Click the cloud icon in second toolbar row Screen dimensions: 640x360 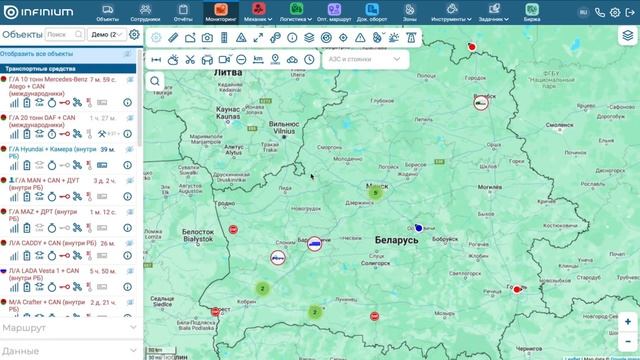click(292, 60)
